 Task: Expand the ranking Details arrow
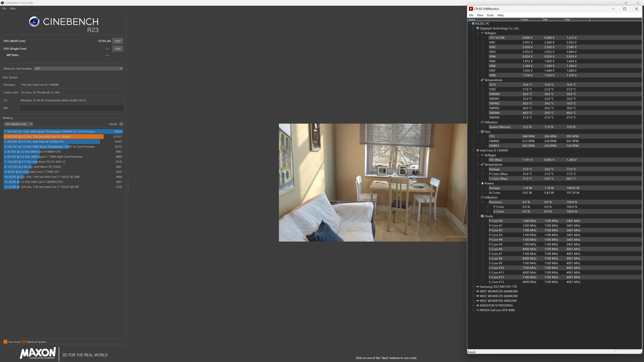121,124
